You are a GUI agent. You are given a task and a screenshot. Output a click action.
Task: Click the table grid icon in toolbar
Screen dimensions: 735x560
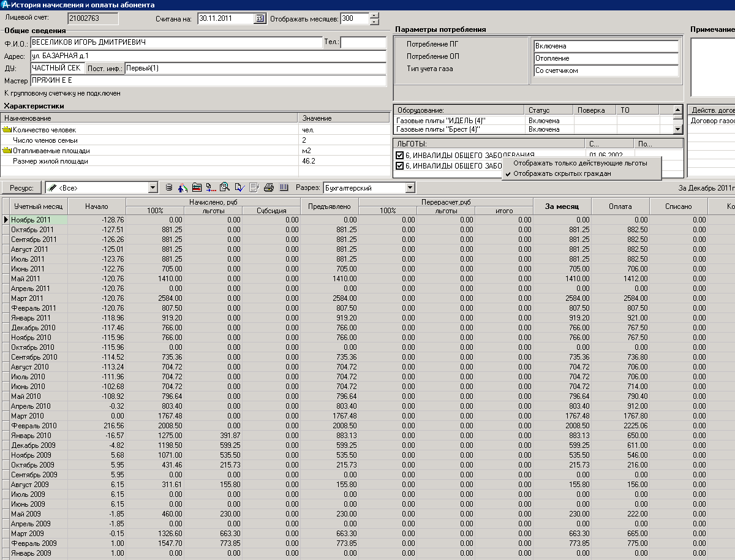(284, 187)
